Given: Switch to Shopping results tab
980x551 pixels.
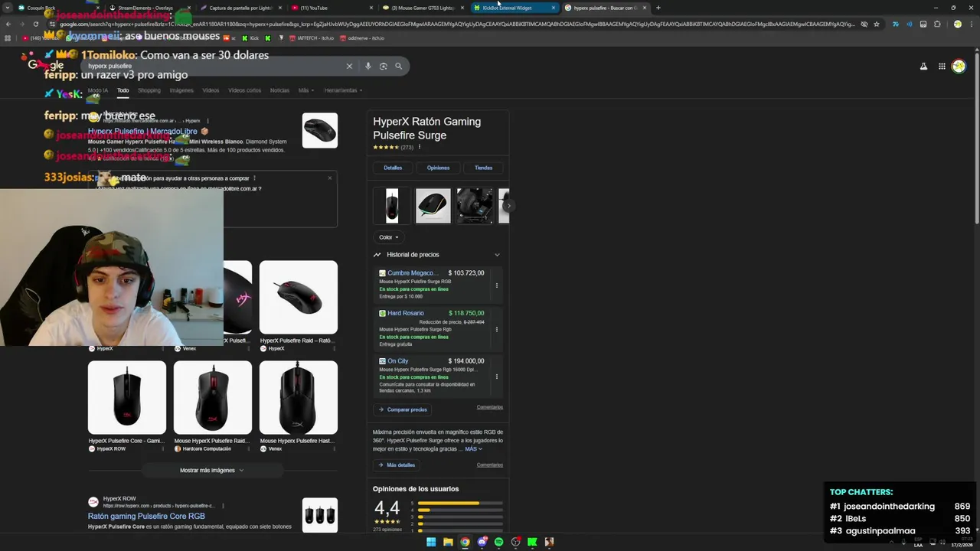Looking at the screenshot, I should point(149,90).
